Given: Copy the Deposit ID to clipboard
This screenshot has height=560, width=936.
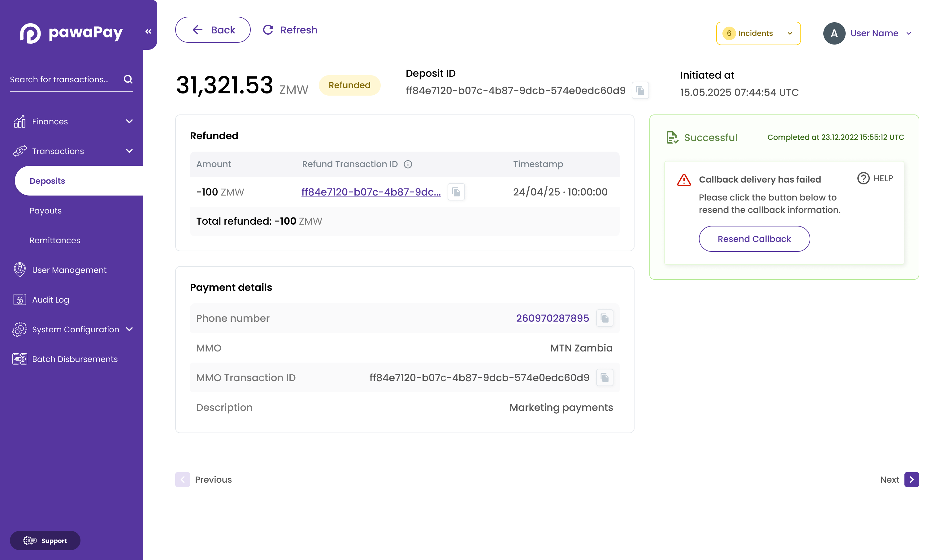Looking at the screenshot, I should pyautogui.click(x=640, y=91).
